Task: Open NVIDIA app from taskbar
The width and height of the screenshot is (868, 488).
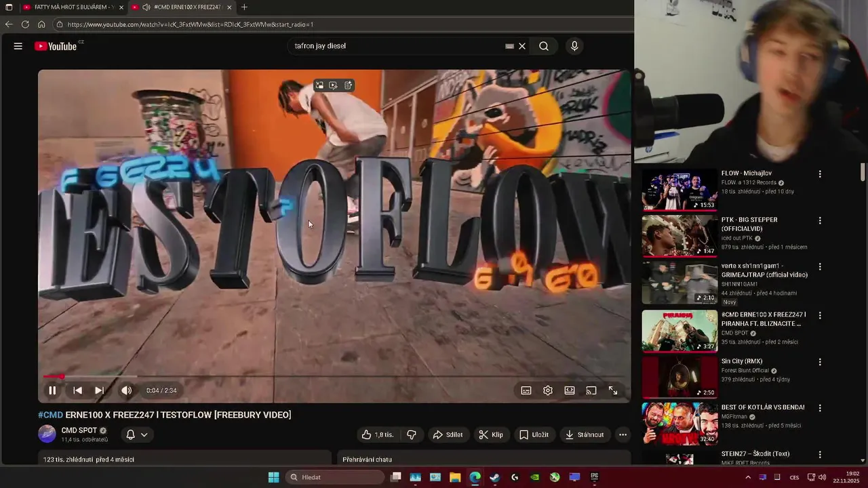Action: point(535,477)
